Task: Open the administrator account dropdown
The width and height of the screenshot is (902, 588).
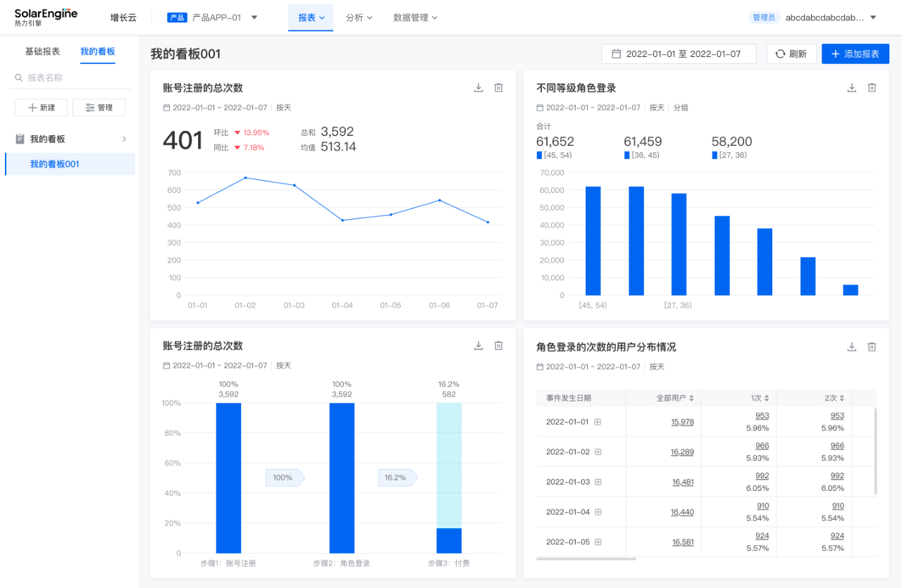Action: point(872,18)
